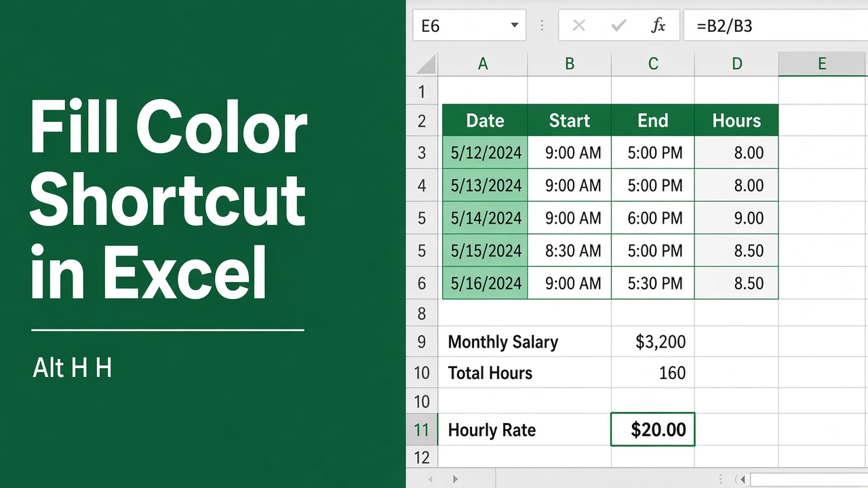Click the formula bar showing =B2/B3

point(775,26)
